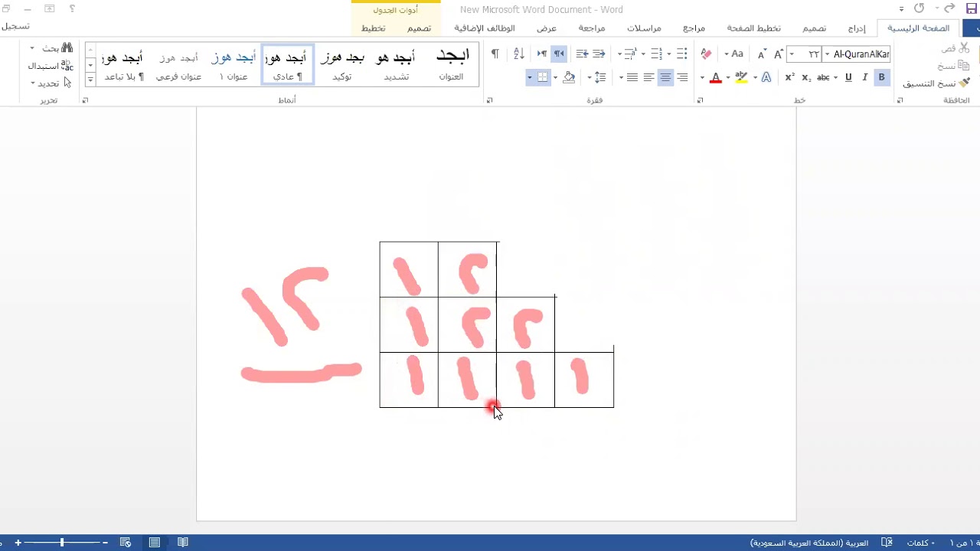Set left-to-right text direction
This screenshot has height=551, width=980.
point(542,54)
